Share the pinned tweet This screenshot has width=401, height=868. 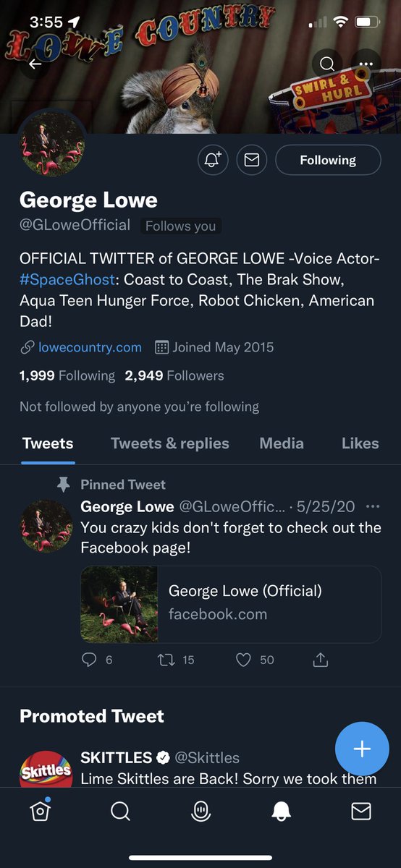point(321,660)
